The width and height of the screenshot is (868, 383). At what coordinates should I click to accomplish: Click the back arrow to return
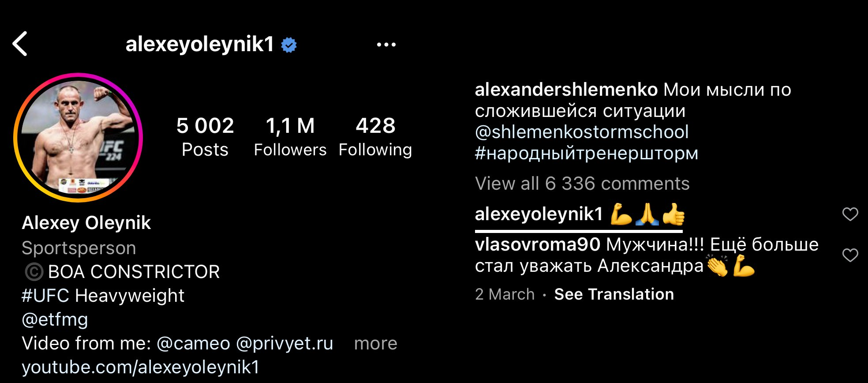click(21, 44)
